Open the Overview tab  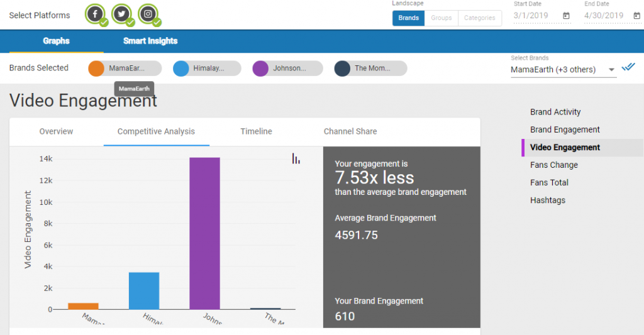pyautogui.click(x=56, y=131)
